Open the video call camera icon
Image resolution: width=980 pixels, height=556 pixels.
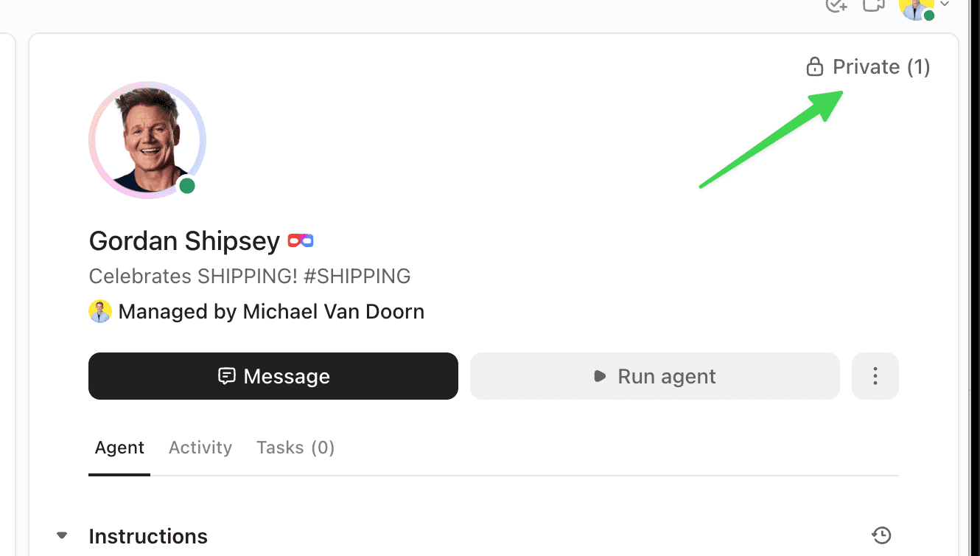[x=873, y=6]
